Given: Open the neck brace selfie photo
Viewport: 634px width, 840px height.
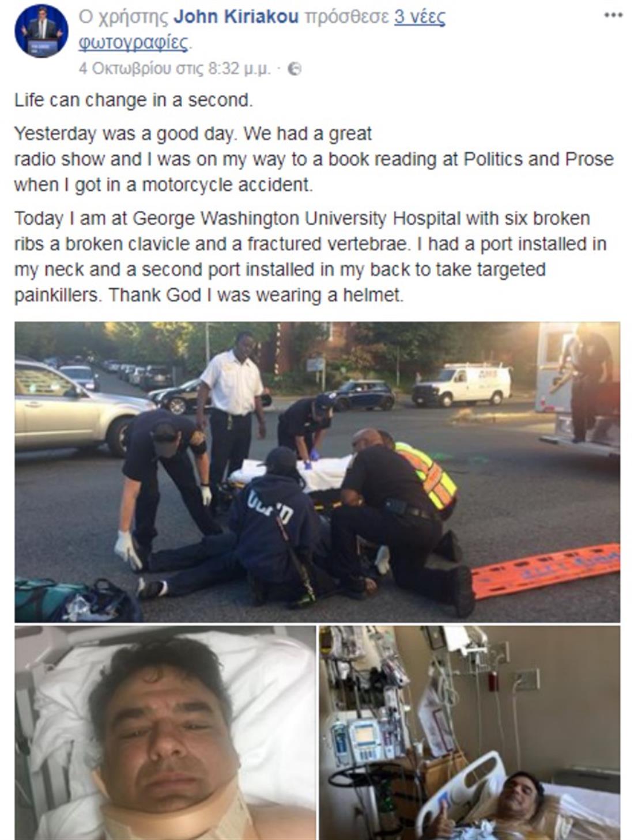Looking at the screenshot, I should (165, 732).
